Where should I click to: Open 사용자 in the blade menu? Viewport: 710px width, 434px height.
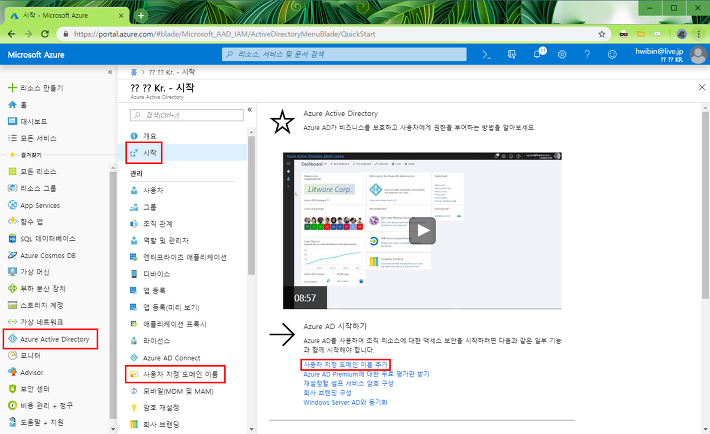pos(147,190)
